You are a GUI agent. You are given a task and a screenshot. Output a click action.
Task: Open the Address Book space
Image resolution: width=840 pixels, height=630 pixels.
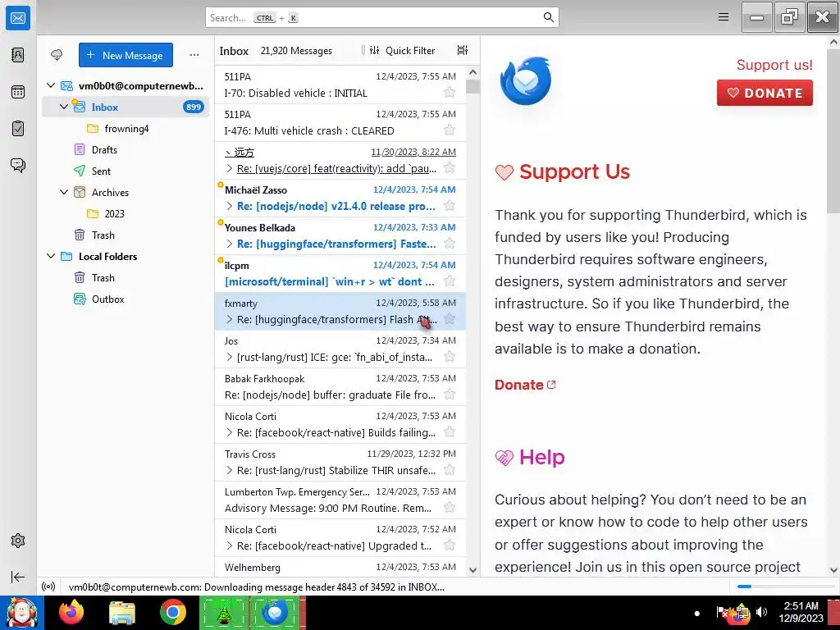point(18,55)
